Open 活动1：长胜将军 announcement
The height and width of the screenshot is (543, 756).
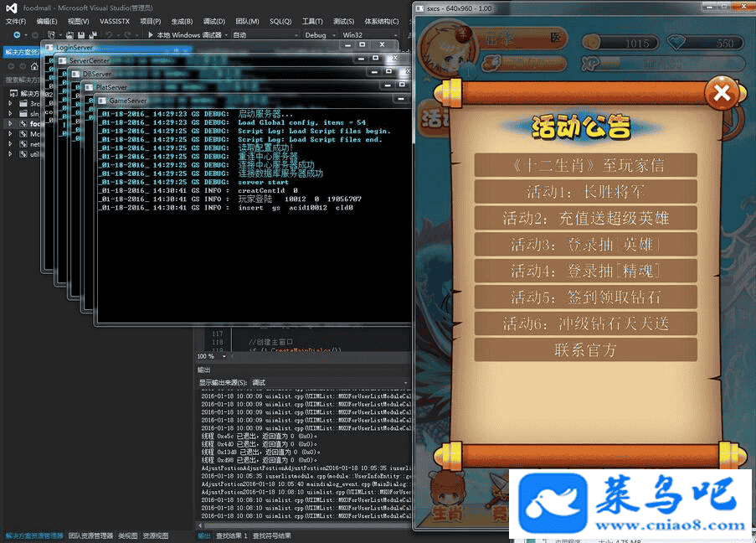point(585,192)
